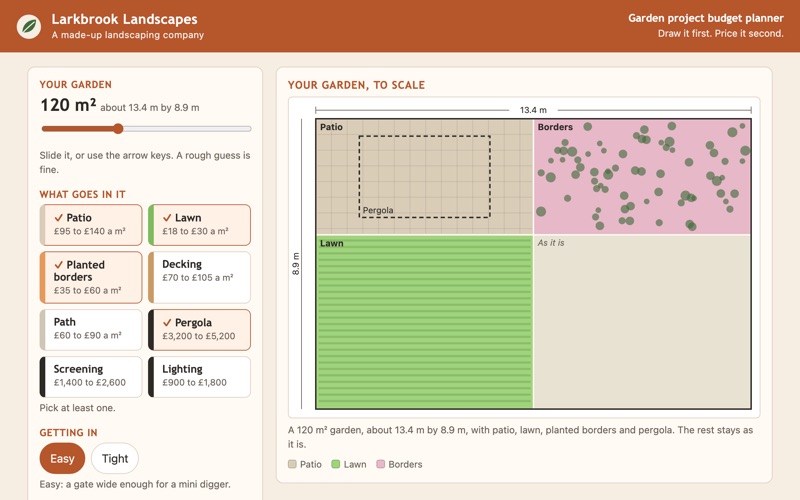
Task: Click the '13.4 m' width dimension label
Action: tap(533, 110)
